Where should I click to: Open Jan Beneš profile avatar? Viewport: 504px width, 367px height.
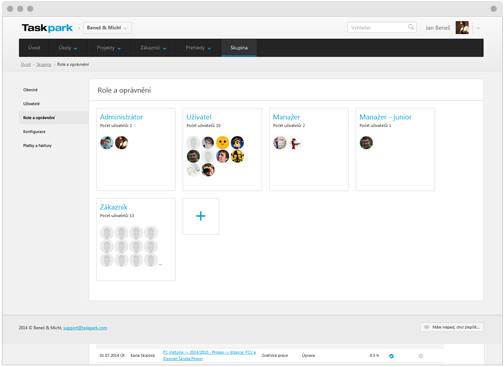pyautogui.click(x=462, y=28)
